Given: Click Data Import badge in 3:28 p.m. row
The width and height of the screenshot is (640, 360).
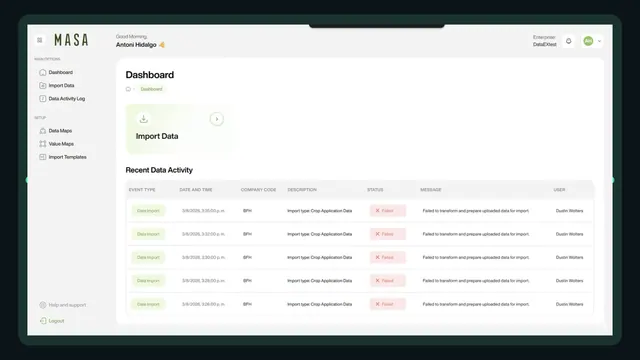Looking at the screenshot, I should pos(148,280).
